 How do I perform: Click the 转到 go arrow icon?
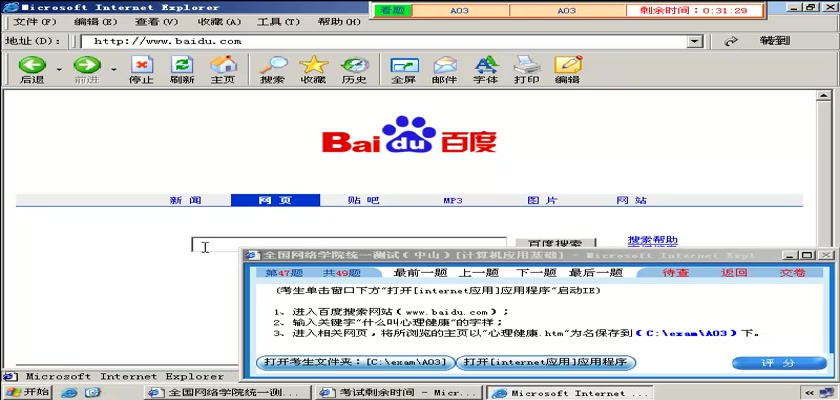point(731,41)
